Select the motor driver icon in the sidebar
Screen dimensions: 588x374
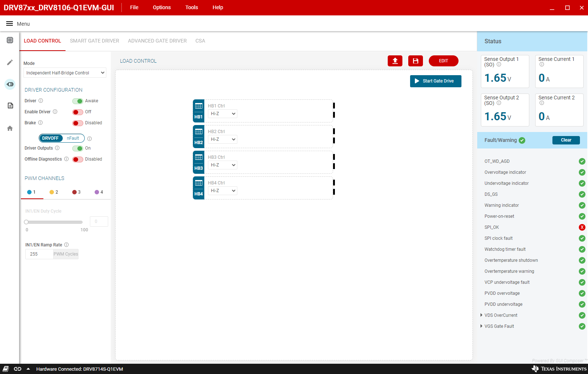tap(10, 84)
